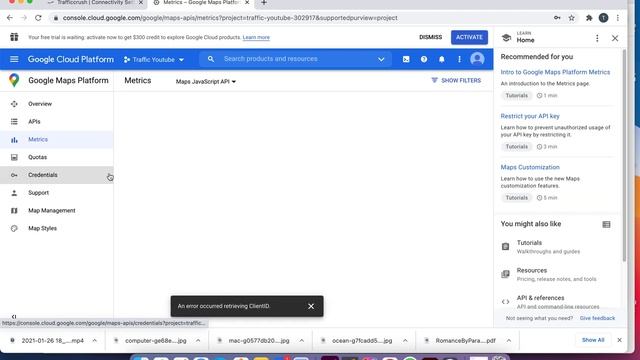The height and width of the screenshot is (360, 640).
Task: Click the APIs list icon
Action: click(x=14, y=122)
